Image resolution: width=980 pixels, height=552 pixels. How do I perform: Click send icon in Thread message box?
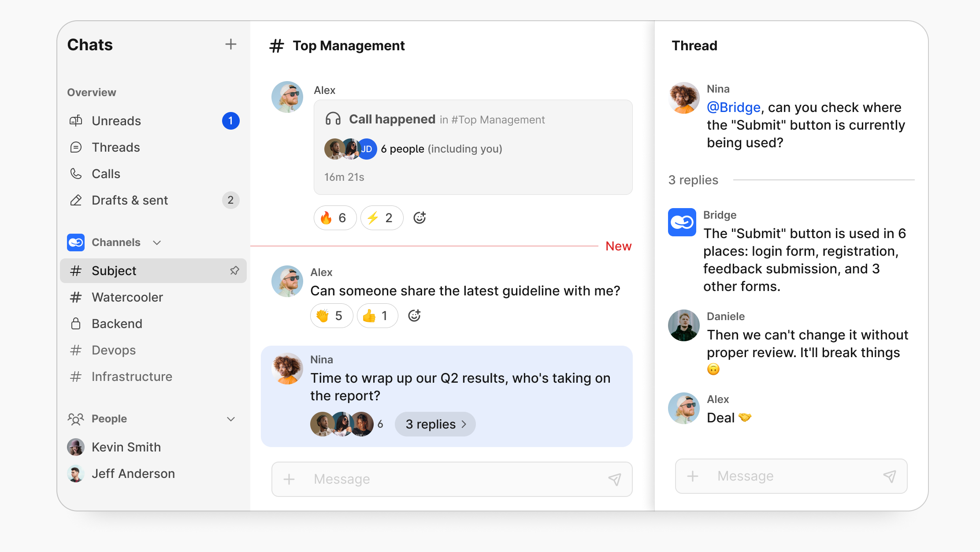coord(890,476)
